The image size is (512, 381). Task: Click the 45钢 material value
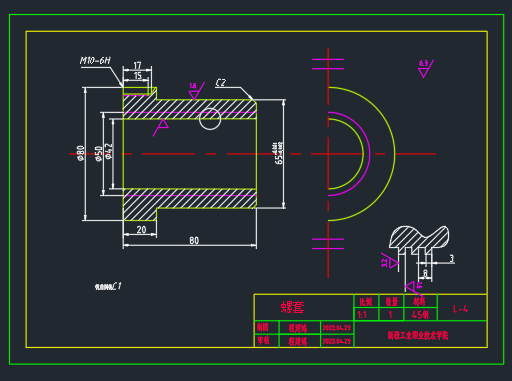[x=420, y=314]
